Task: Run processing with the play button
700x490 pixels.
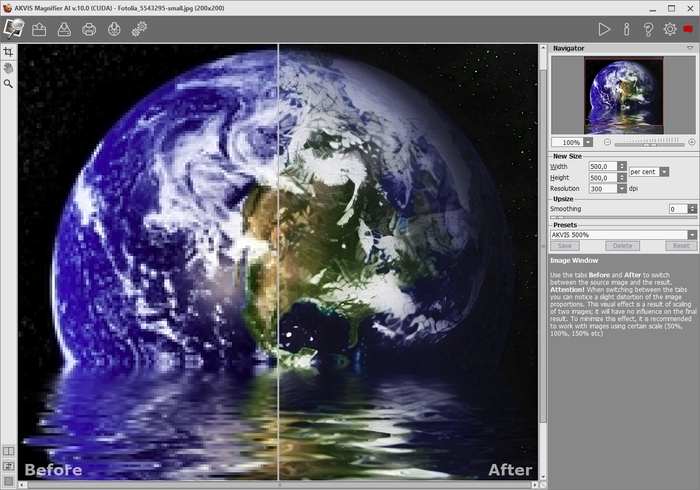Action: 604,29
